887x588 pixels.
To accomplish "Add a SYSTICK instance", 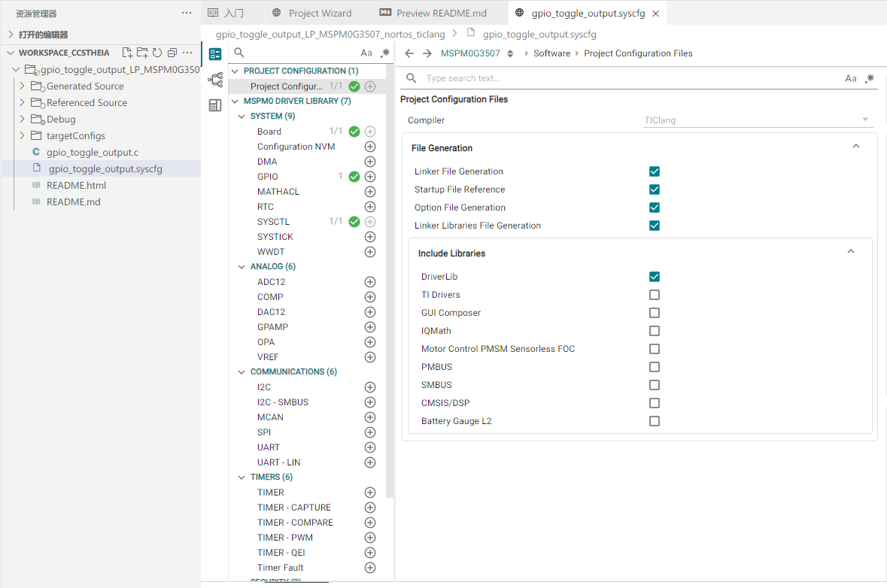I will [x=370, y=237].
